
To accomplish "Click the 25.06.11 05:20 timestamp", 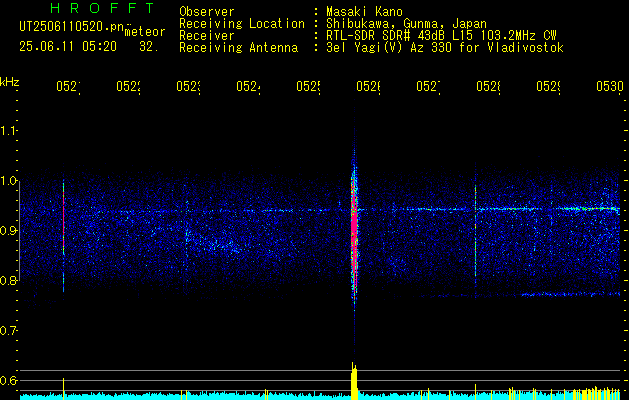I will pos(68,47).
